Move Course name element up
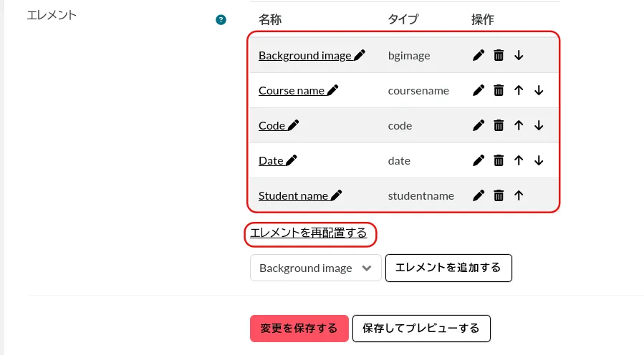The height and width of the screenshot is (355, 644). click(x=519, y=90)
